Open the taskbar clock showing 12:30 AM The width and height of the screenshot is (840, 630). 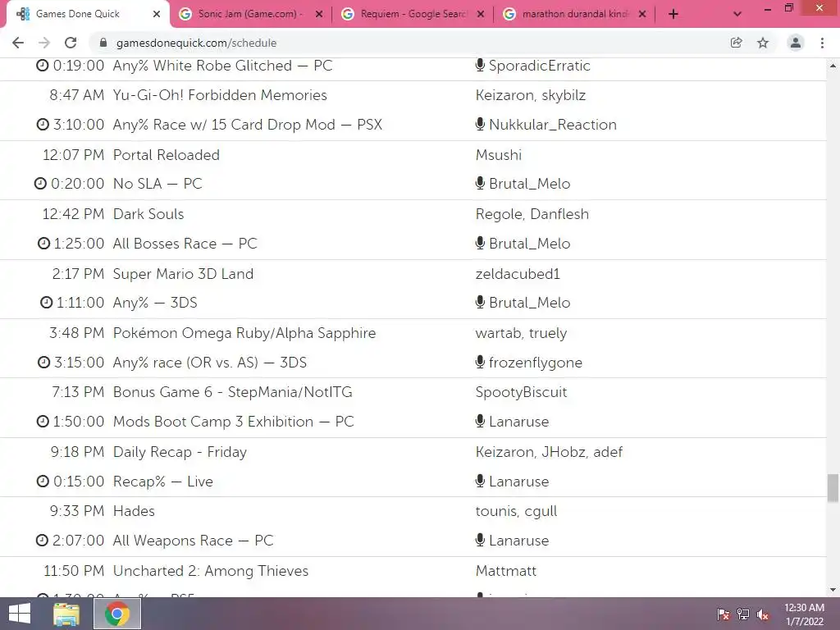[804, 614]
